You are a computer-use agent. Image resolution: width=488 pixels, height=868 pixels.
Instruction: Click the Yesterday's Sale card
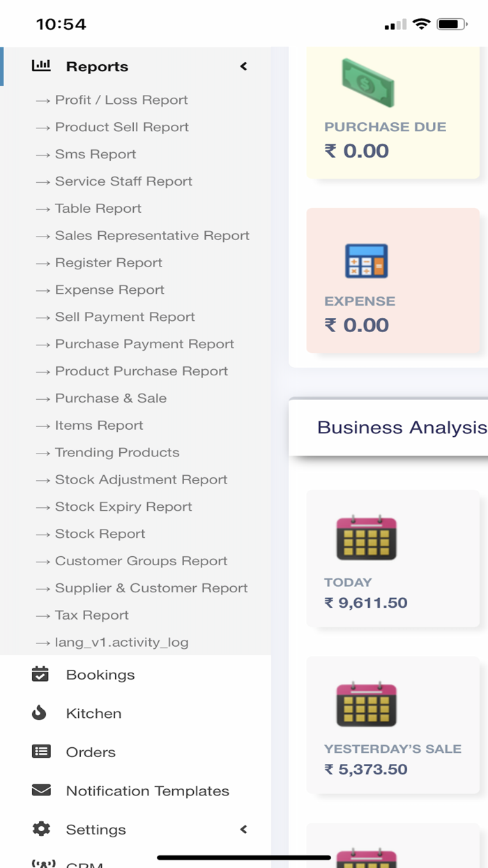(x=392, y=726)
